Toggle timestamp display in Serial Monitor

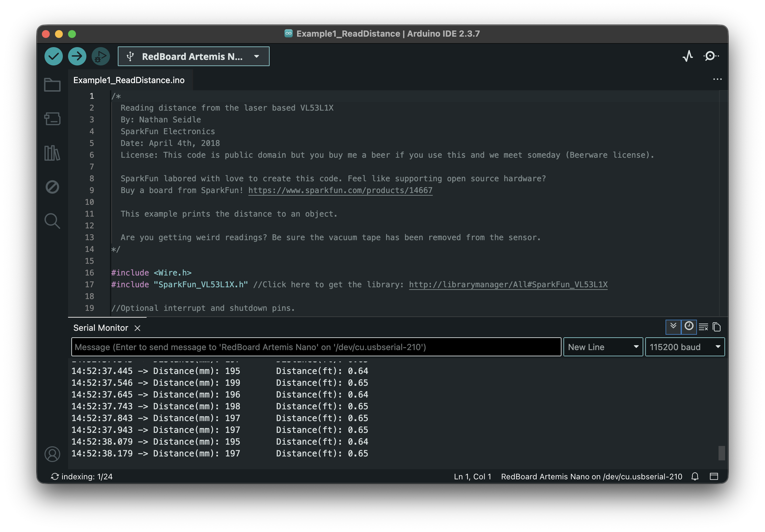pyautogui.click(x=689, y=327)
